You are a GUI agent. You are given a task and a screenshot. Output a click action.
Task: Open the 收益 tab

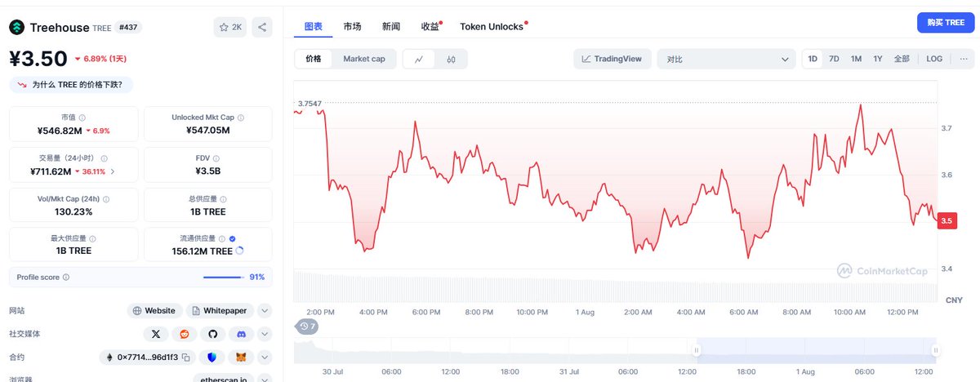(x=431, y=26)
